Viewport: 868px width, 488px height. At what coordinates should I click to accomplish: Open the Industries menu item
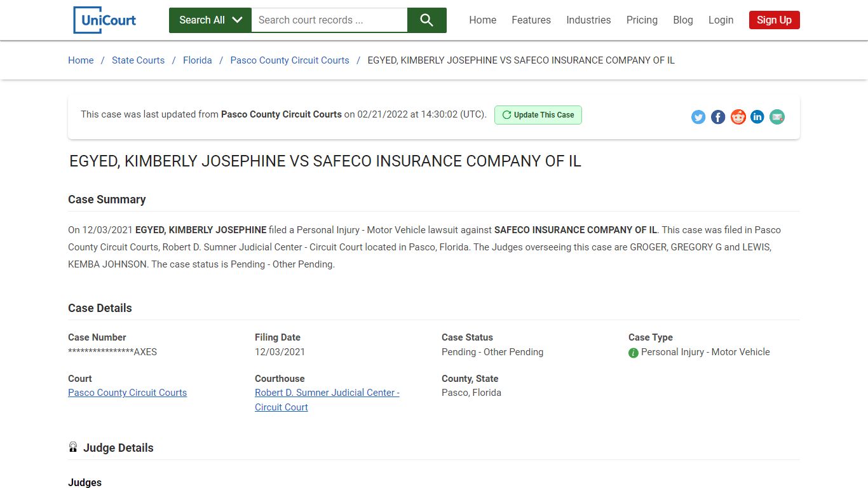[x=588, y=20]
